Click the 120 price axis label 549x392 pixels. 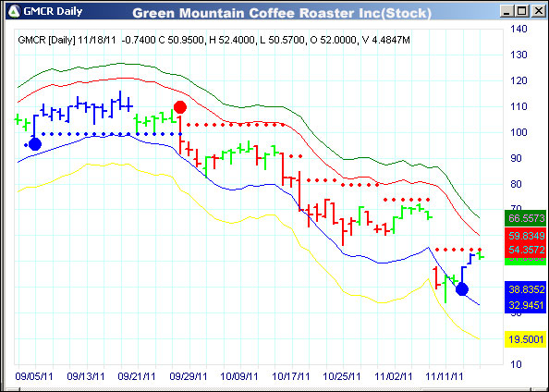tap(518, 80)
